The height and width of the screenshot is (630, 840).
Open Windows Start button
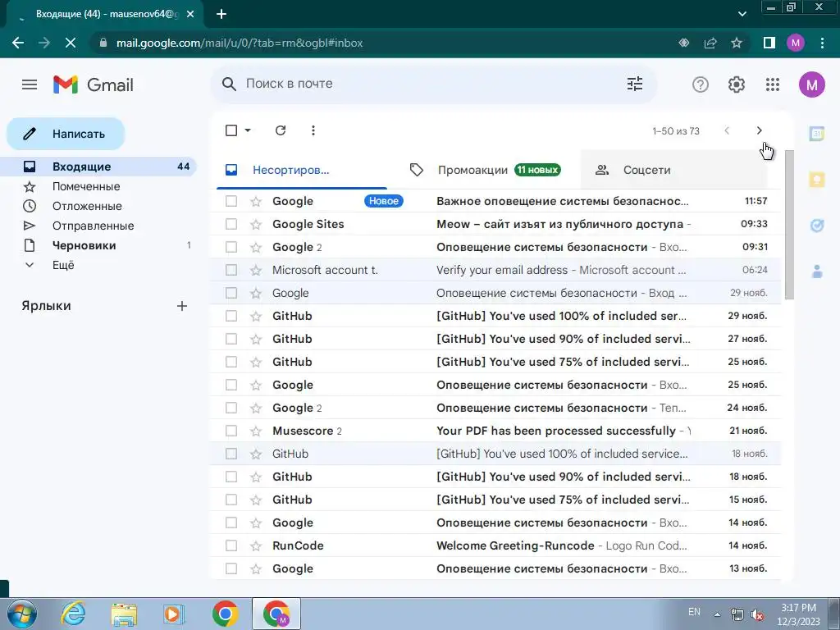tap(21, 614)
